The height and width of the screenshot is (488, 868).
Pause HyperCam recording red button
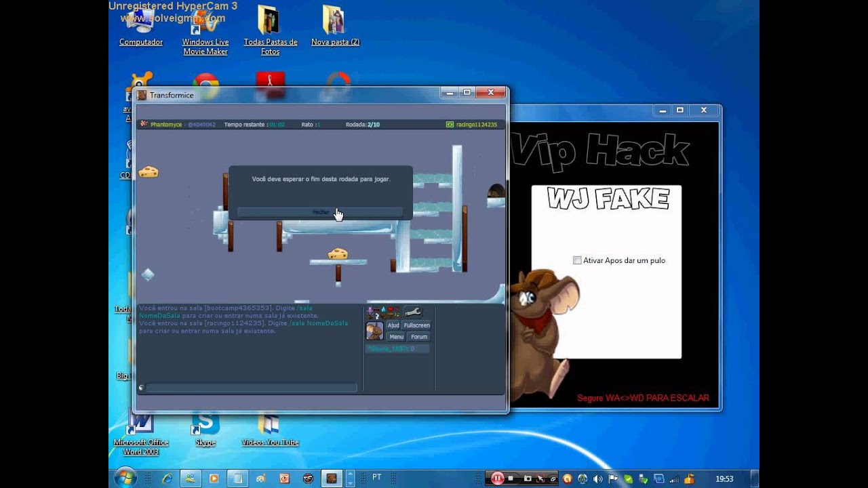(498, 479)
